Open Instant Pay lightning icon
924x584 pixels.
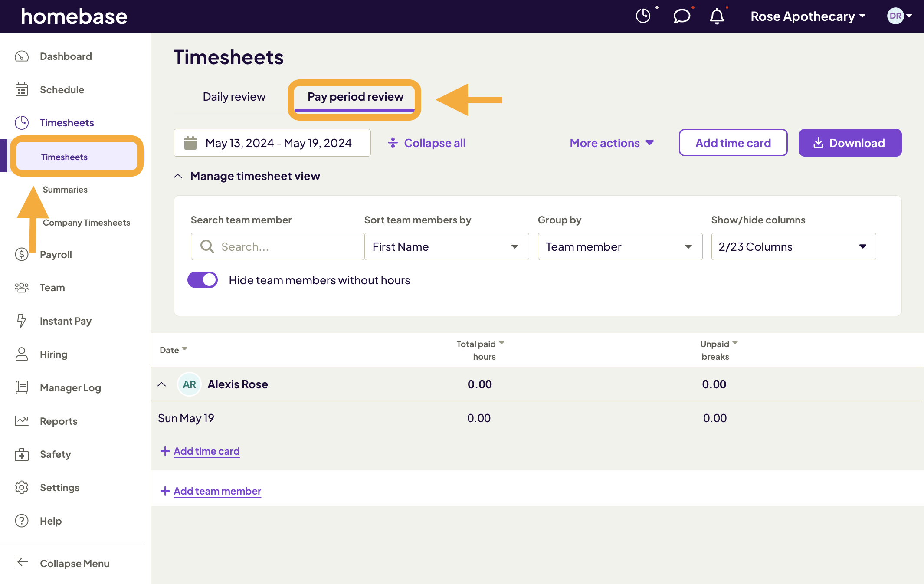[22, 321]
